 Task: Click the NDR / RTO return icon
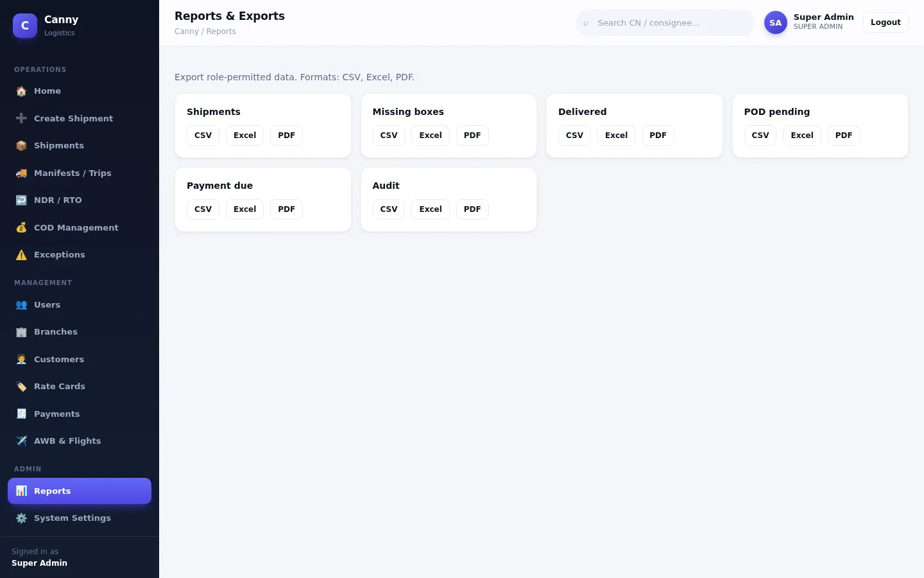click(x=21, y=200)
